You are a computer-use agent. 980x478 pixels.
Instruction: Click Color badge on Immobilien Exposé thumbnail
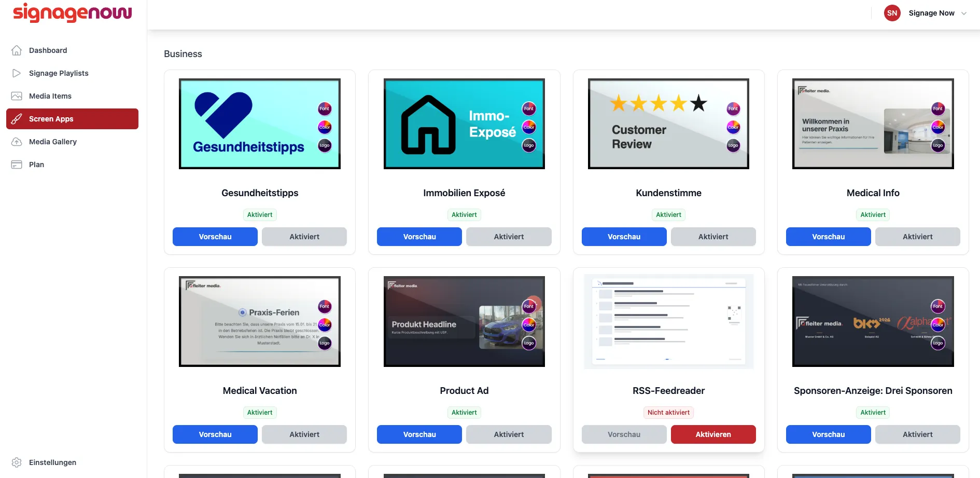coord(529,127)
